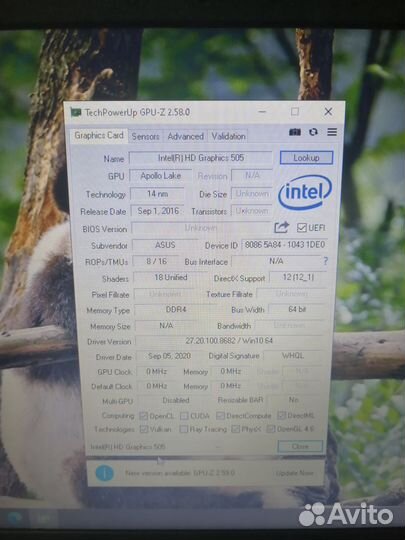Screen dimensions: 405x540
Task: Click the Lookup button
Action: click(x=306, y=158)
